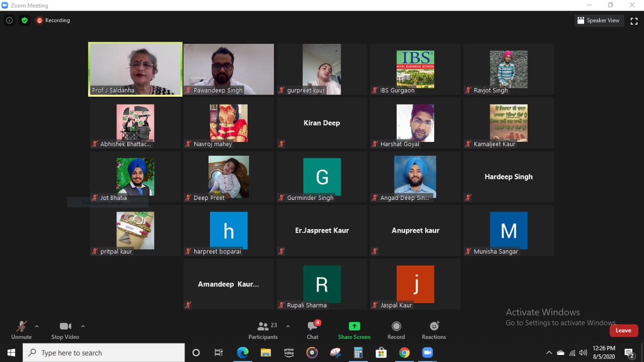Click the Kiran Deep name tile

[322, 123]
